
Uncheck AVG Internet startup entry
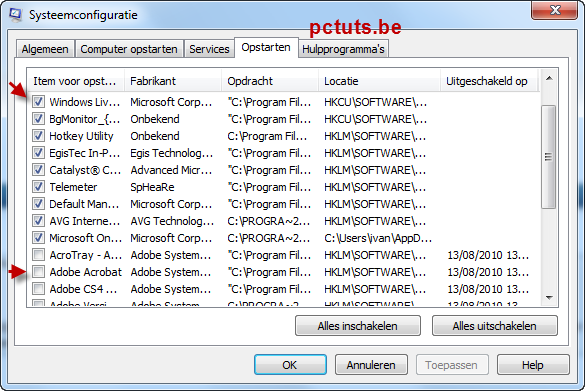point(38,220)
